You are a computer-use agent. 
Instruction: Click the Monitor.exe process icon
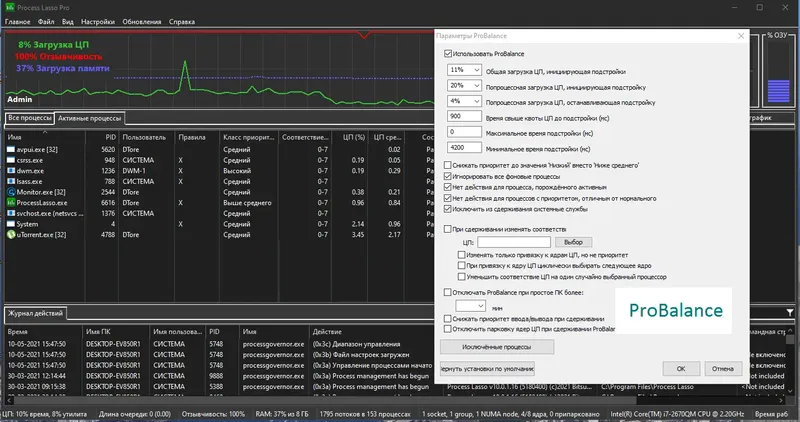11,192
